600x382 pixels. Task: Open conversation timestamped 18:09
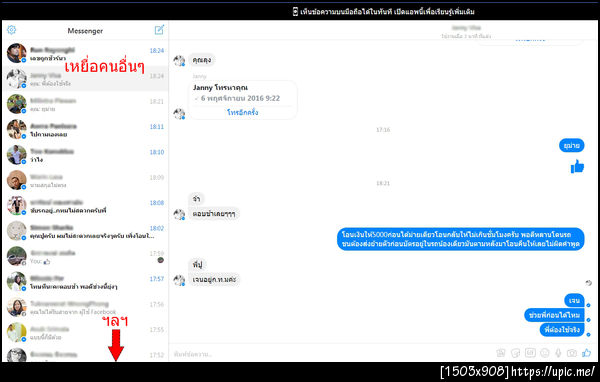85,180
